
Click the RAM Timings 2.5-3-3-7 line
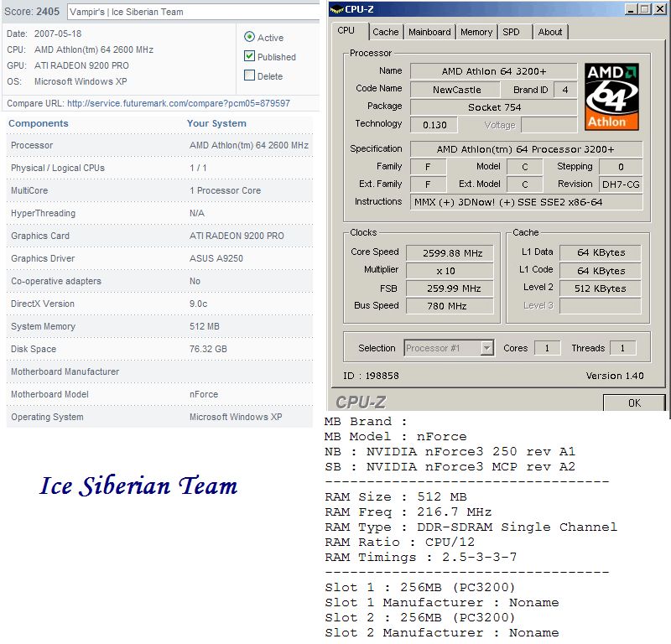pos(421,557)
